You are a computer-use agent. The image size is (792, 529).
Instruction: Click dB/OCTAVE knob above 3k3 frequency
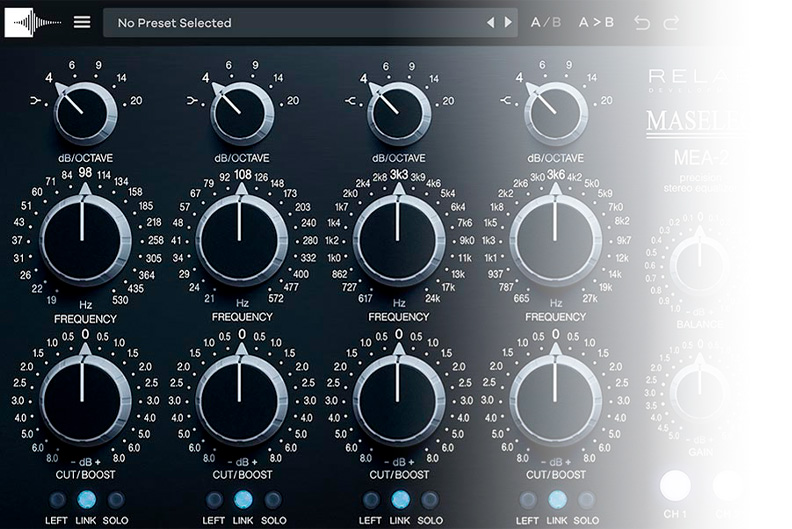(x=399, y=113)
